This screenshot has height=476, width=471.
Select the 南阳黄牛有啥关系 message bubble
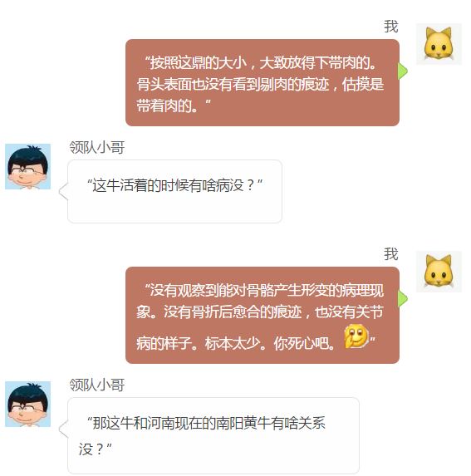213,435
